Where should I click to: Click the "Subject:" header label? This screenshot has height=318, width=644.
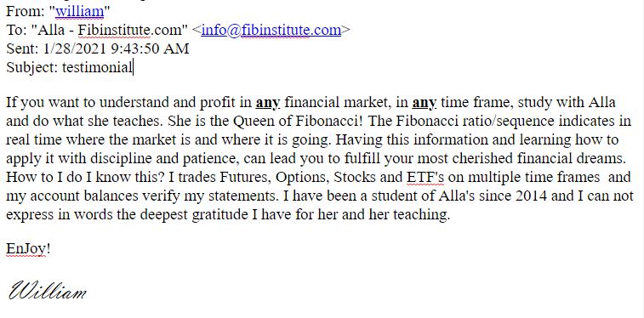click(x=32, y=68)
